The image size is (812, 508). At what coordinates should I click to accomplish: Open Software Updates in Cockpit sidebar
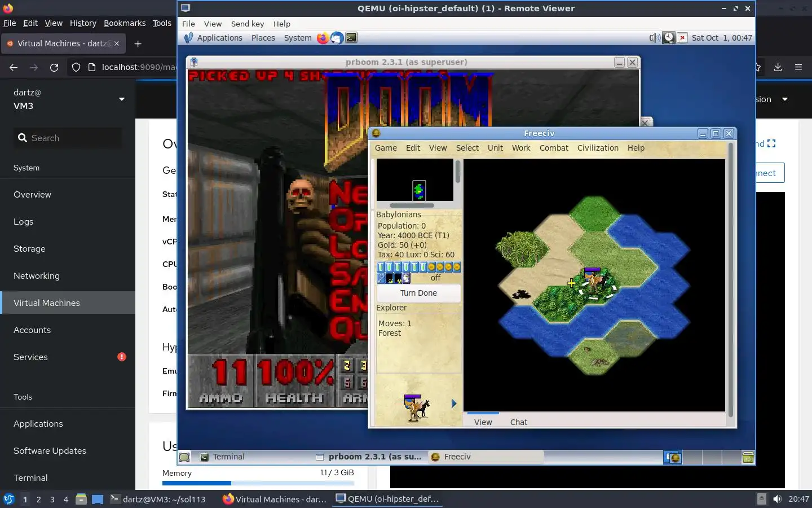pos(68,450)
